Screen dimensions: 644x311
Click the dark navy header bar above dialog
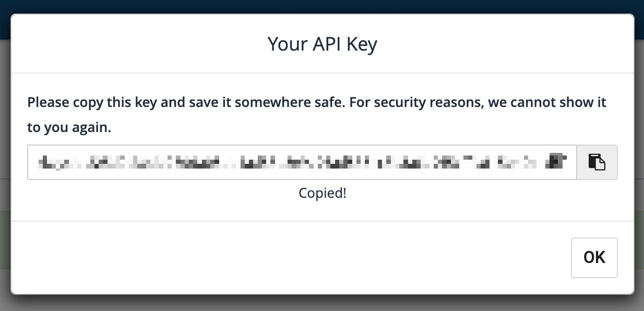pyautogui.click(x=322, y=6)
